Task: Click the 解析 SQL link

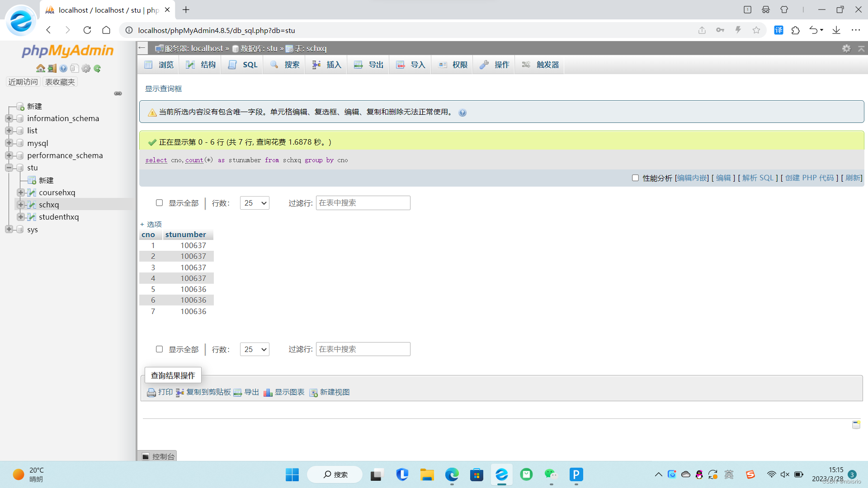Action: tap(758, 178)
